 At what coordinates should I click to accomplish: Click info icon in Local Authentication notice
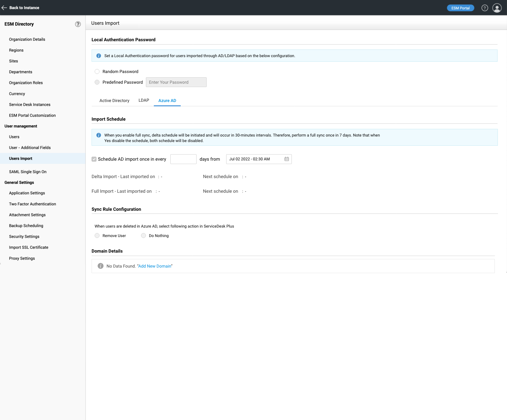pyautogui.click(x=99, y=56)
